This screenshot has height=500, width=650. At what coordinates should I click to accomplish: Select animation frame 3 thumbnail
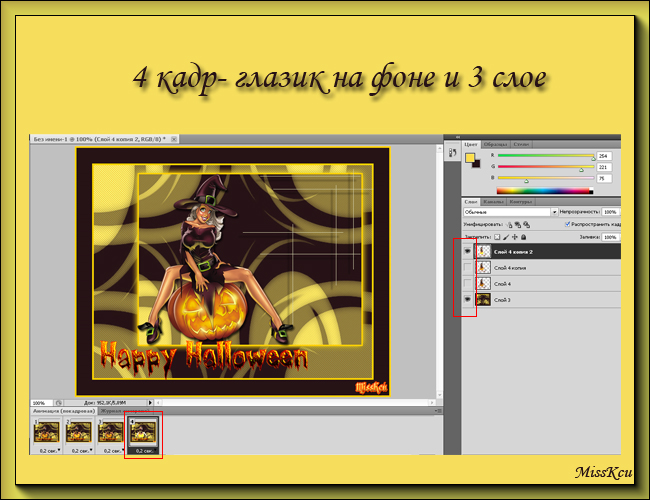(110, 432)
